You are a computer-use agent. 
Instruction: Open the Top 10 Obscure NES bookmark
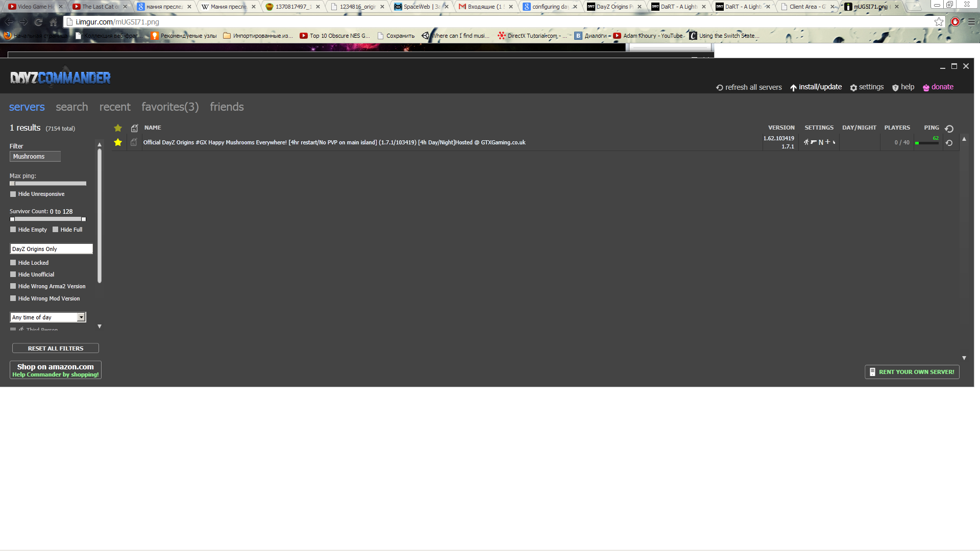coord(334,36)
